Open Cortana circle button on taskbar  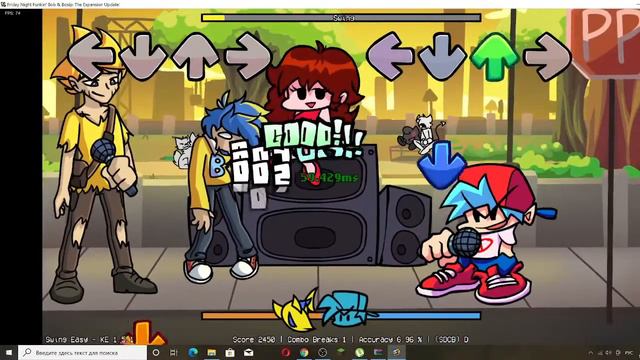[156, 352]
